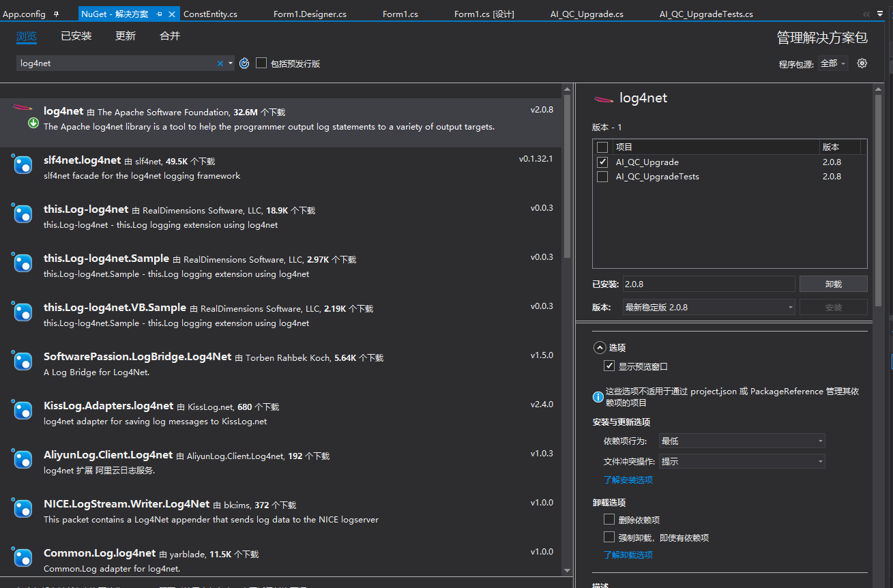Open ConstEntity.cs document tab
893x588 pixels.
(x=211, y=14)
